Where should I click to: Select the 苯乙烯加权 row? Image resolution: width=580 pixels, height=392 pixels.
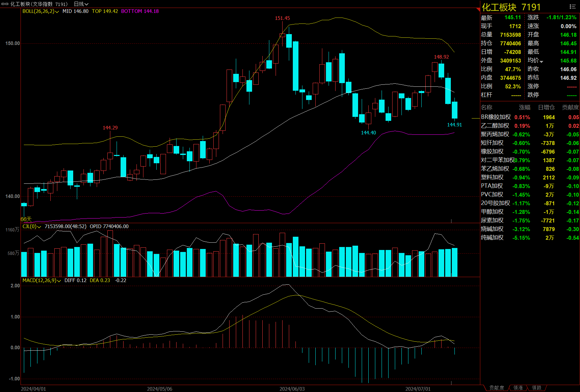(530, 169)
